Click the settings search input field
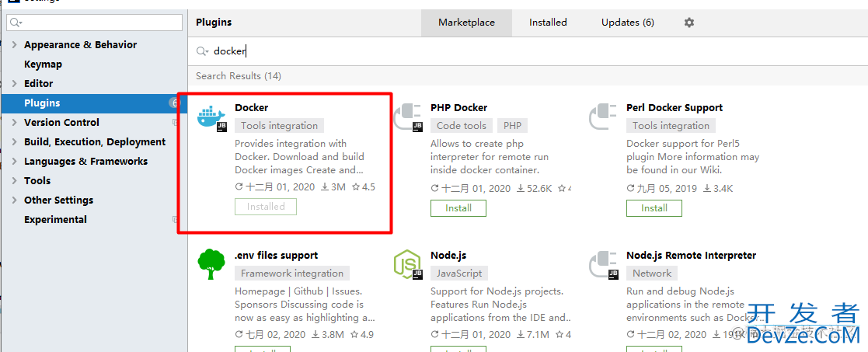 [94, 23]
